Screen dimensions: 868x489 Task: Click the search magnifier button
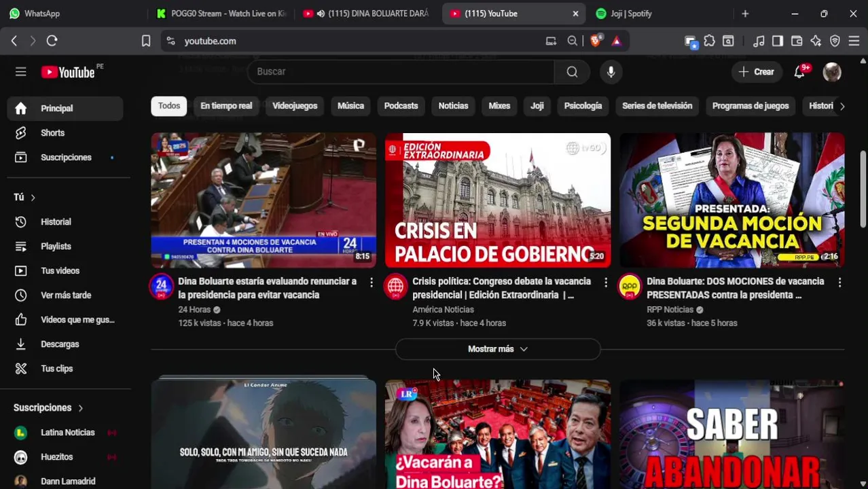pos(573,72)
